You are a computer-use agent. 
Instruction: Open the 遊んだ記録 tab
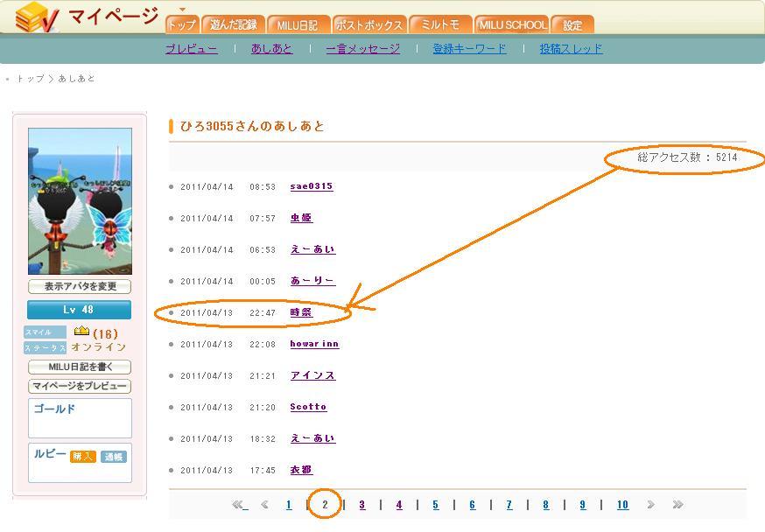click(234, 24)
